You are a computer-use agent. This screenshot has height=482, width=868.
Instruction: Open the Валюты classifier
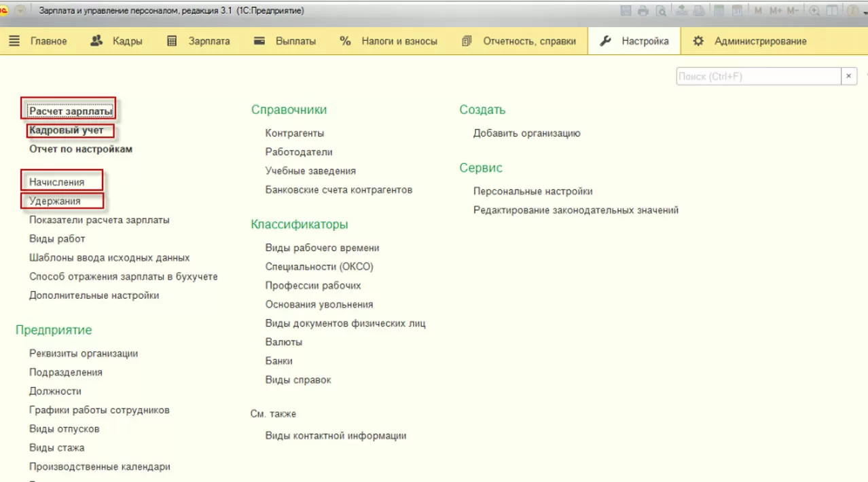(284, 342)
